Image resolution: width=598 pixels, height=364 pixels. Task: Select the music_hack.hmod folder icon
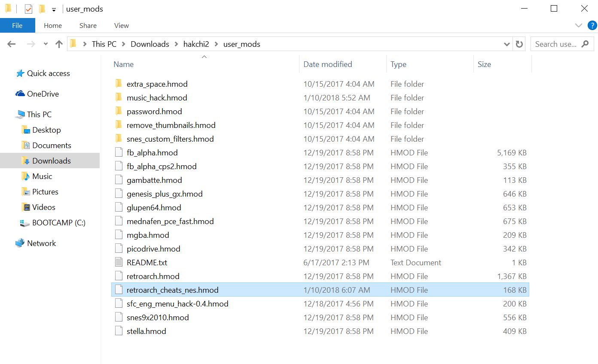click(119, 97)
